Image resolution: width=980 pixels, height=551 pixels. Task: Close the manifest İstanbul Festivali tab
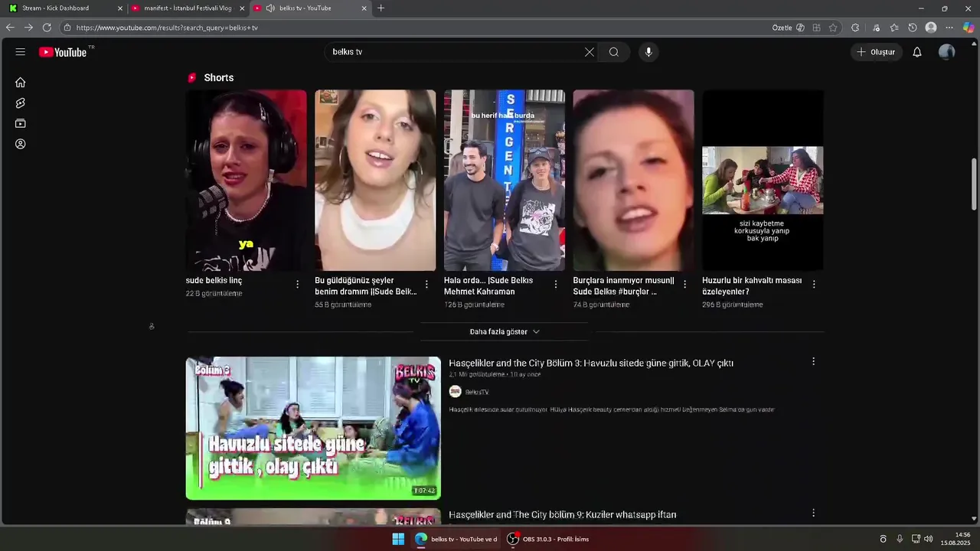242,8
